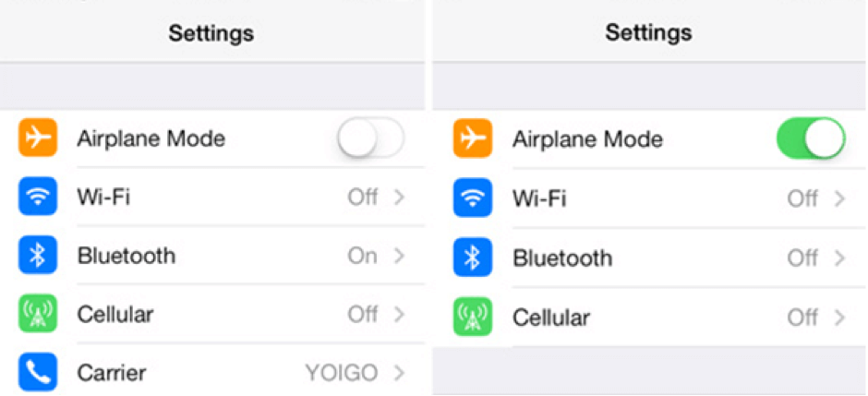This screenshot has width=868, height=396.
Task: Tap the Wi-Fi label in left panel
Action: coord(101,197)
